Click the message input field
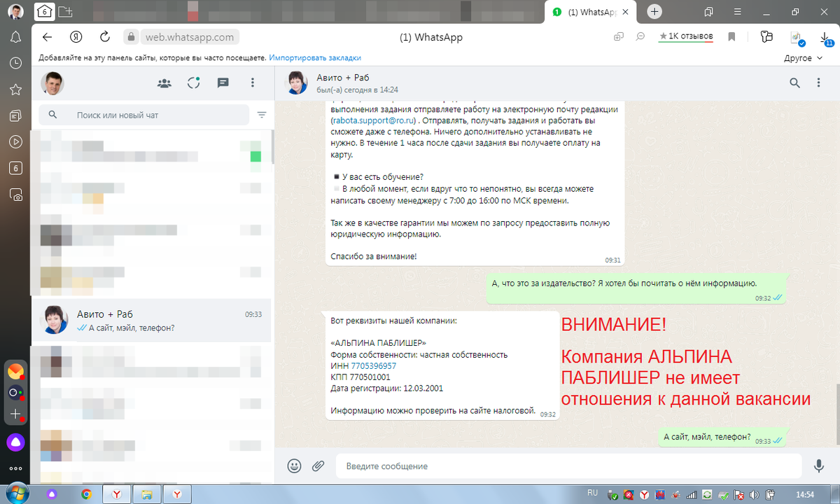Screen dimensions: 840x504 click(x=568, y=466)
